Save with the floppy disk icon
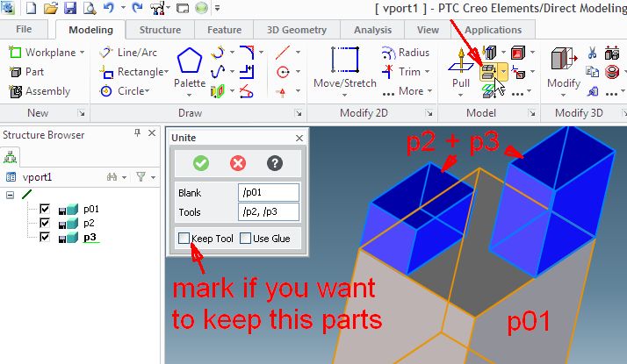The image size is (627, 364). 70,8
